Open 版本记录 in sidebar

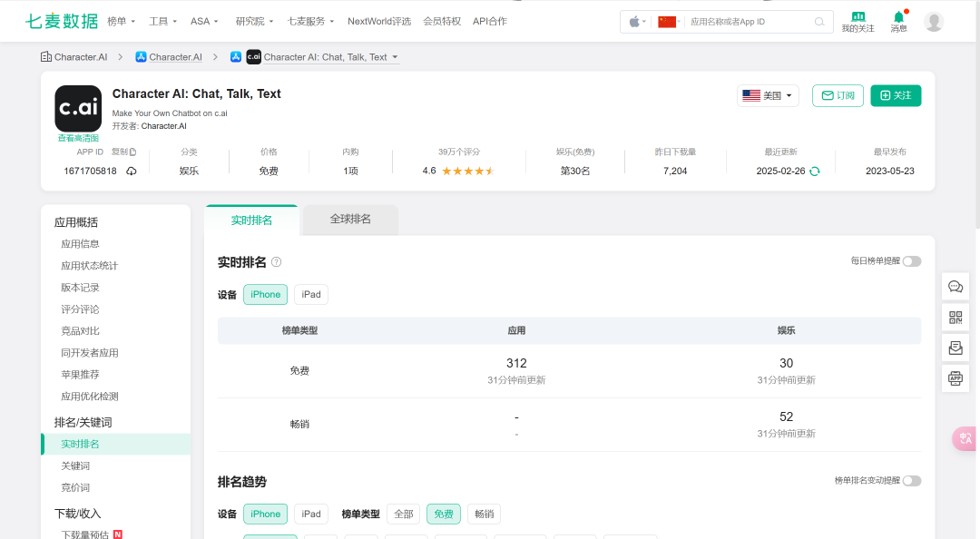coord(80,288)
